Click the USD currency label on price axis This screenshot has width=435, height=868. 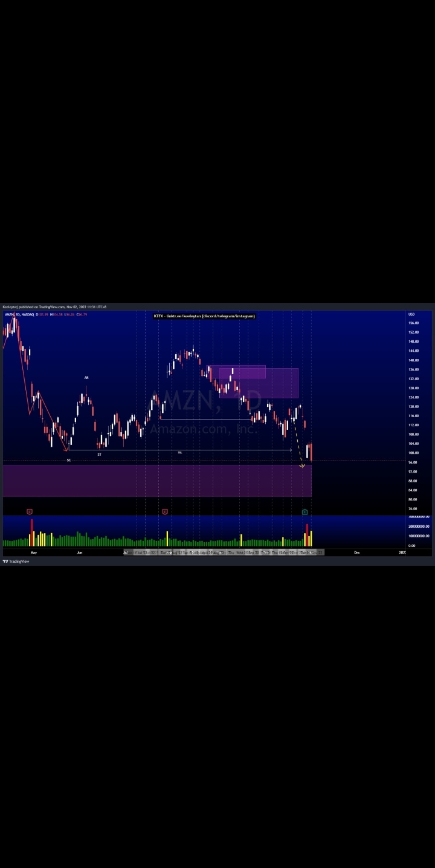[411, 314]
